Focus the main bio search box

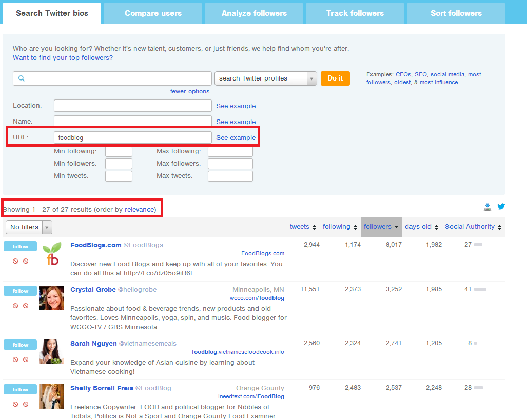point(112,78)
